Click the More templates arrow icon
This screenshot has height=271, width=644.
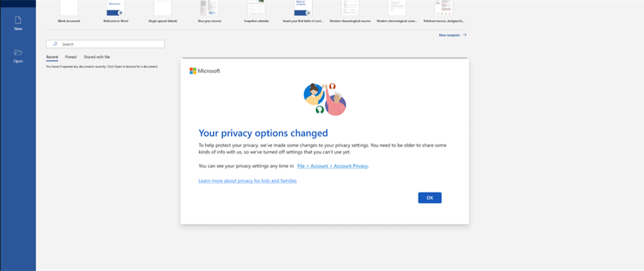pyautogui.click(x=464, y=36)
